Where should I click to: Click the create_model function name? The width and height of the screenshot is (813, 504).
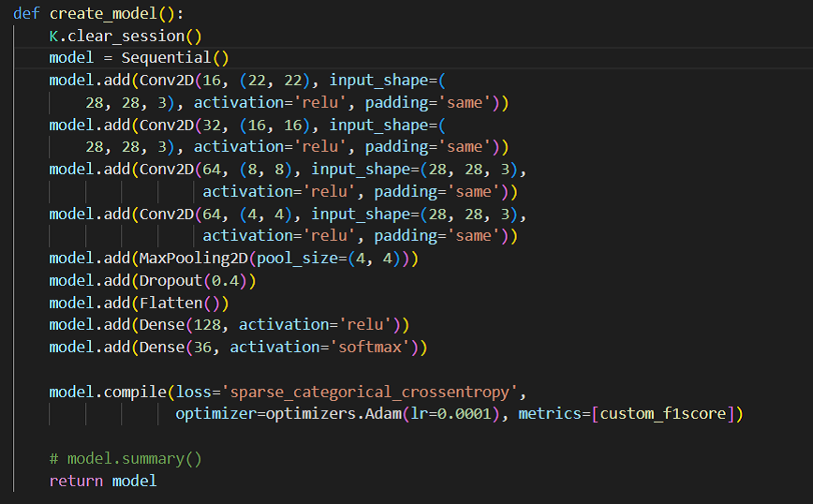tap(103, 13)
